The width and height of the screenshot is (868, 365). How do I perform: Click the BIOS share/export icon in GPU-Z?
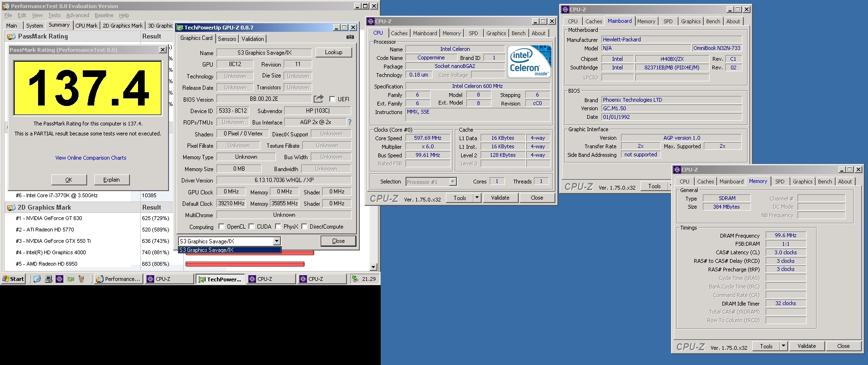(x=318, y=99)
